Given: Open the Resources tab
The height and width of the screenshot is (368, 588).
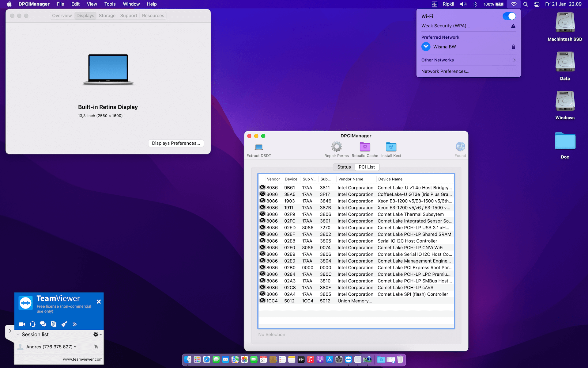Looking at the screenshot, I should pyautogui.click(x=153, y=16).
